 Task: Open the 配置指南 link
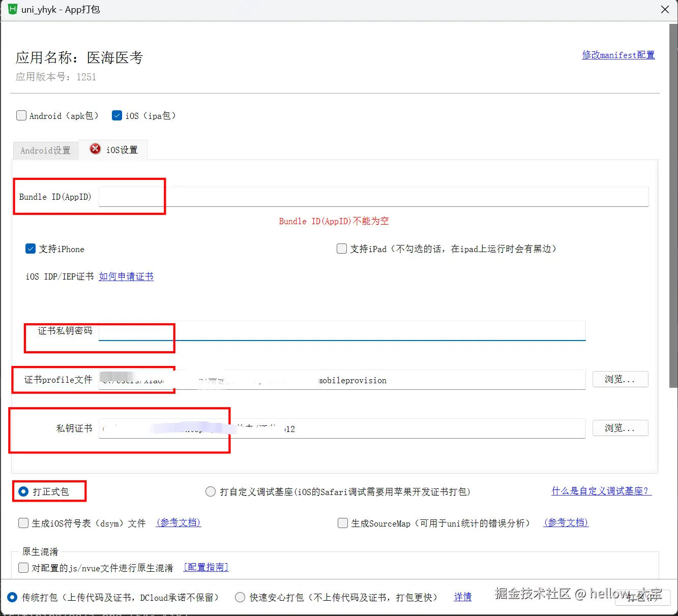click(206, 567)
